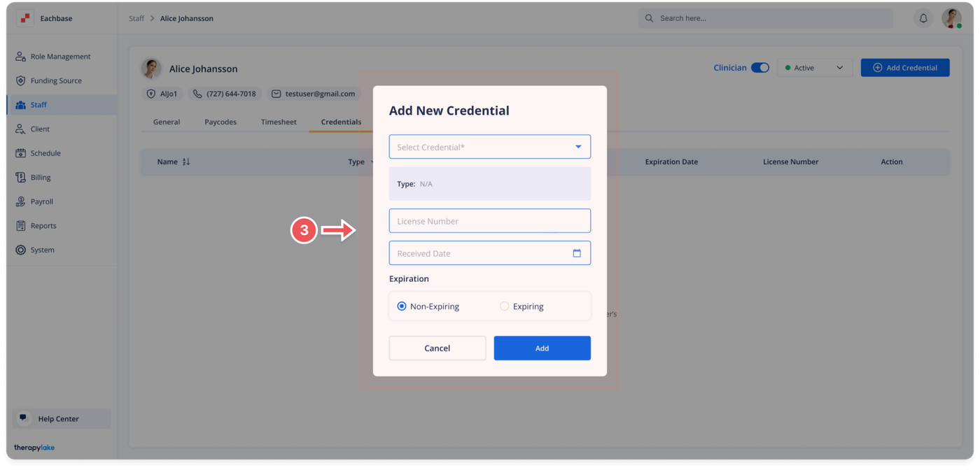Click the blue Add button

pos(542,348)
